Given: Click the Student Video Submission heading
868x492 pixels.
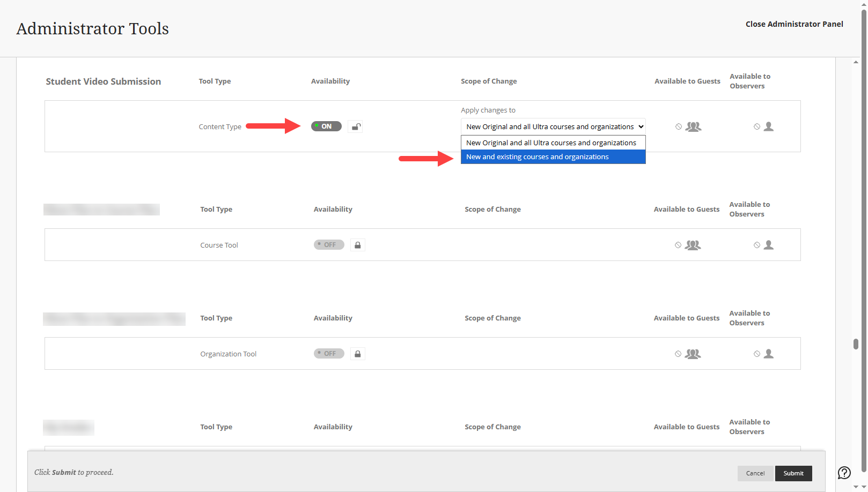Looking at the screenshot, I should (104, 81).
